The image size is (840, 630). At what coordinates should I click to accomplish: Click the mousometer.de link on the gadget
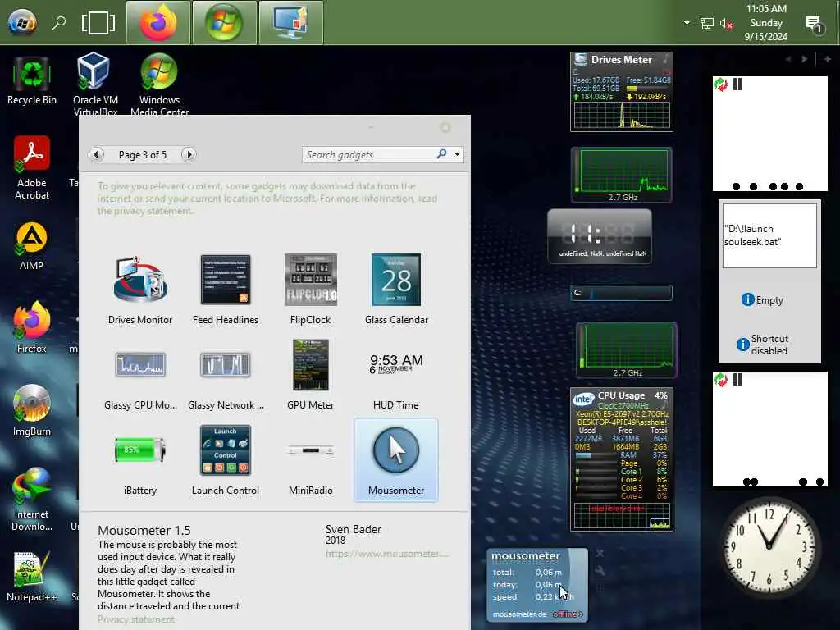(x=519, y=614)
